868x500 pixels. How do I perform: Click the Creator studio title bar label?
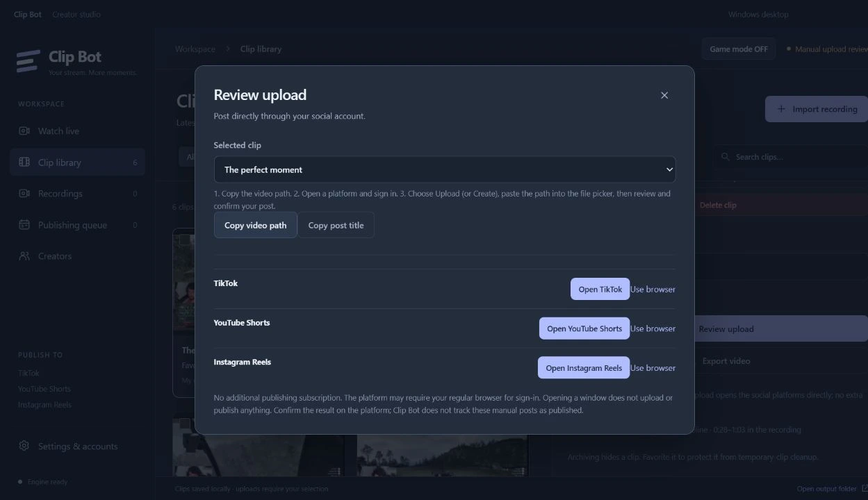tap(76, 14)
